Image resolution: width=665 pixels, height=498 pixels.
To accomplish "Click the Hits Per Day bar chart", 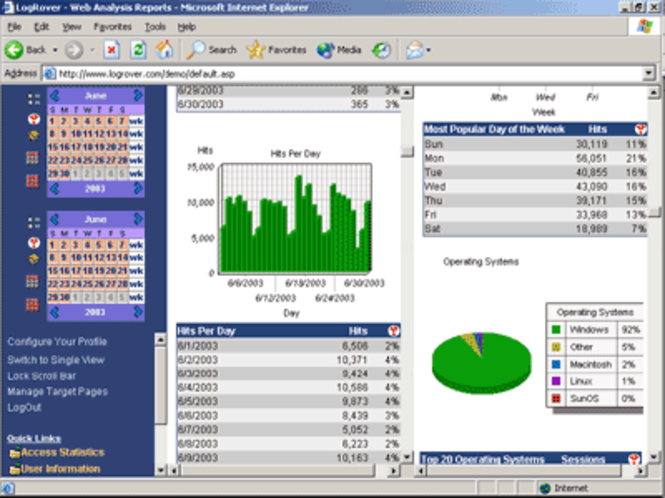I will [296, 218].
